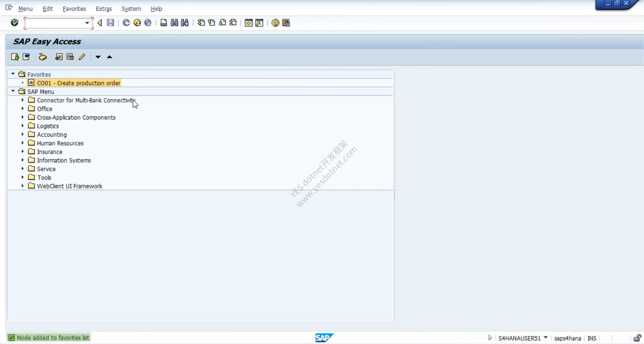The height and width of the screenshot is (344, 644).
Task: Open the System menu
Action: [x=131, y=9]
